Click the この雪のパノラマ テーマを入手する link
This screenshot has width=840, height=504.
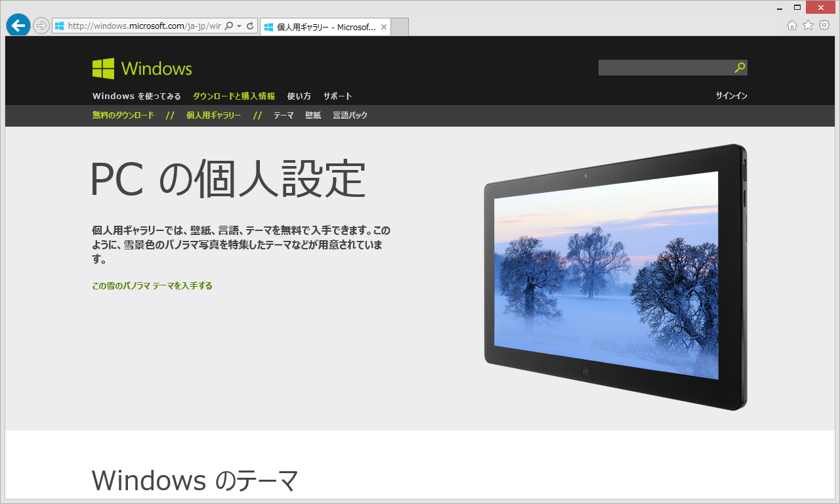coord(152,285)
